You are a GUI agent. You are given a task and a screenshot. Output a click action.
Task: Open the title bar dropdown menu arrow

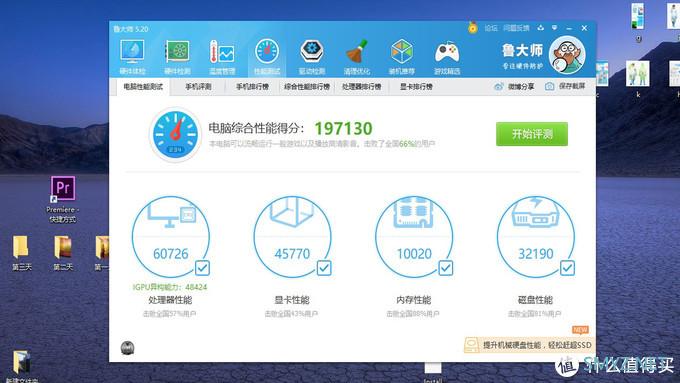(x=554, y=28)
